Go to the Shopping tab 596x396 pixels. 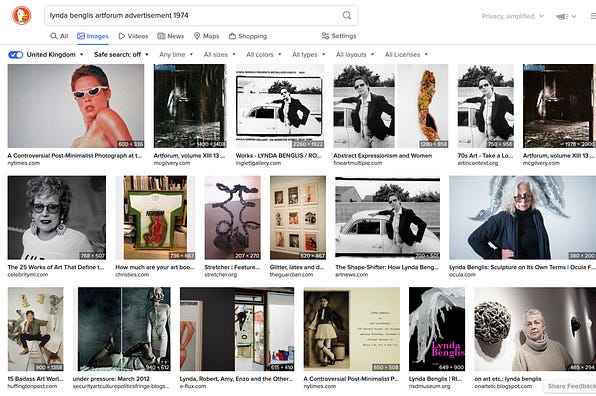coord(248,36)
